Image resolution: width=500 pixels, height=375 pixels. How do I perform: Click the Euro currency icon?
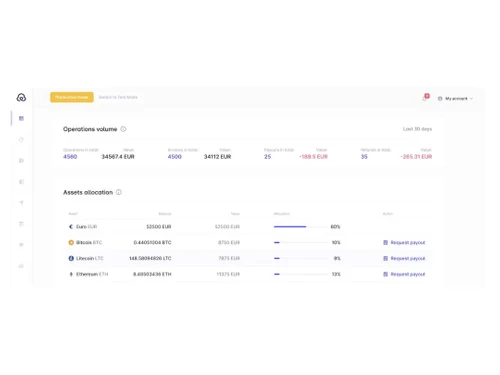coord(71,227)
